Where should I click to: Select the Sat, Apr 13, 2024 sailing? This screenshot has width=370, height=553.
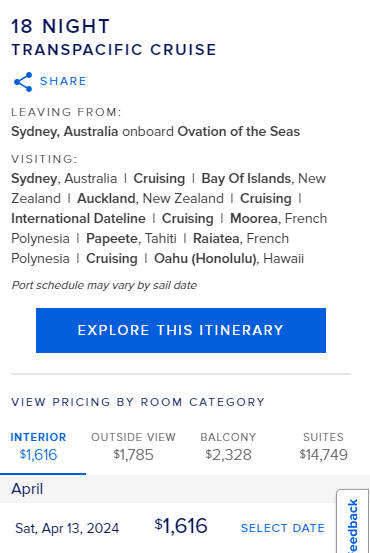tap(67, 528)
